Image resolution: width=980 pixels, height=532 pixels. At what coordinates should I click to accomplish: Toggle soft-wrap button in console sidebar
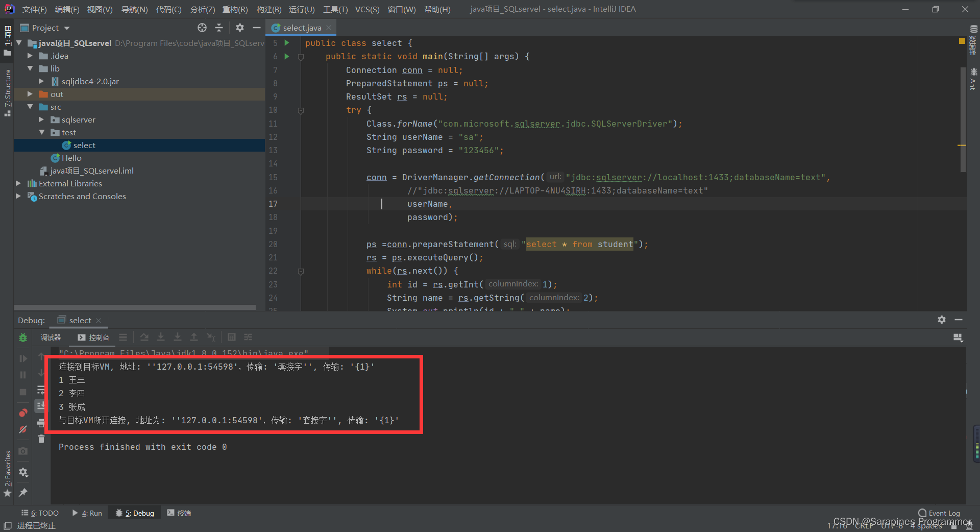click(x=41, y=390)
